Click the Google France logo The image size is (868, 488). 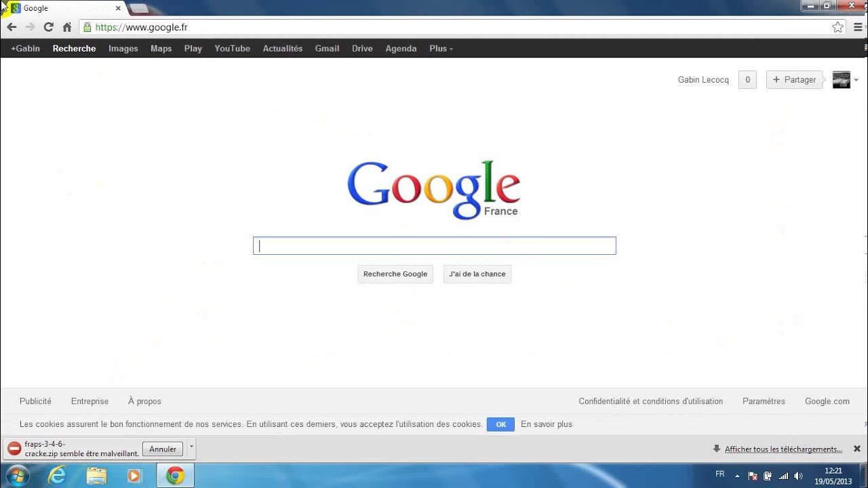point(433,190)
